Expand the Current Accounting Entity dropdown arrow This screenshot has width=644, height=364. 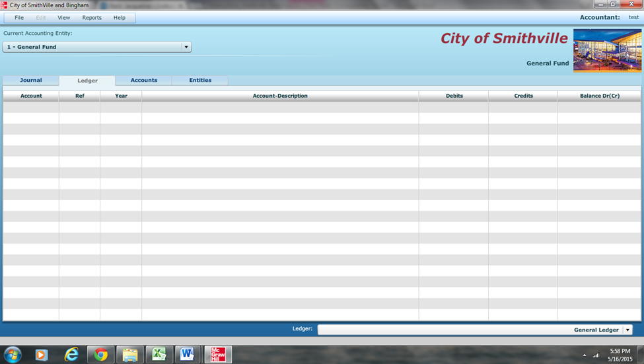point(186,47)
